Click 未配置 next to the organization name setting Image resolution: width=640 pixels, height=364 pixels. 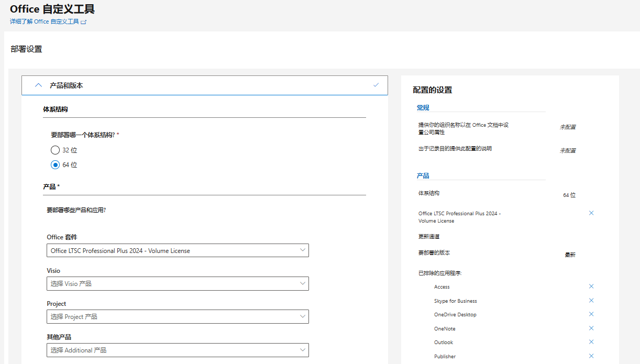pos(568,127)
